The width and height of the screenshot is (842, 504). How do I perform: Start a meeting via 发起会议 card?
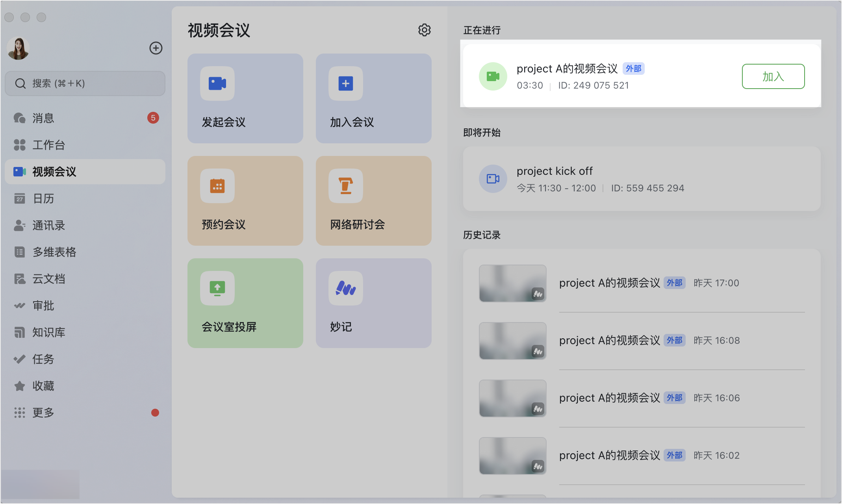245,98
